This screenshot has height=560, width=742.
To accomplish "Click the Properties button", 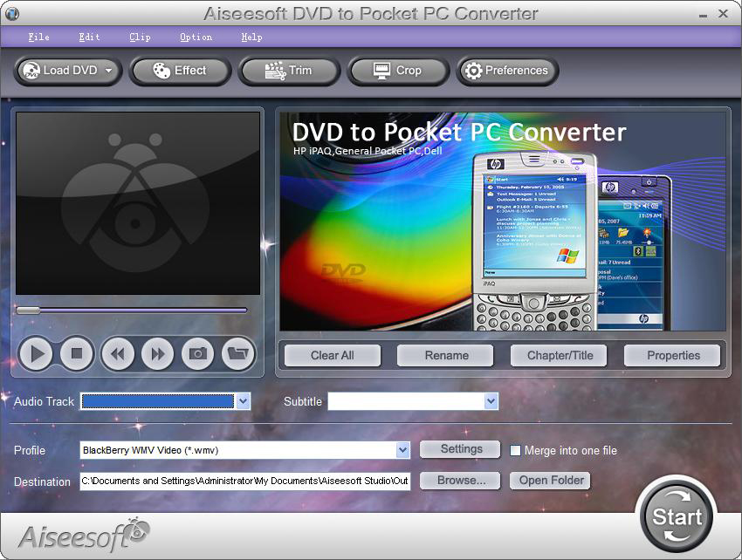I will click(673, 355).
